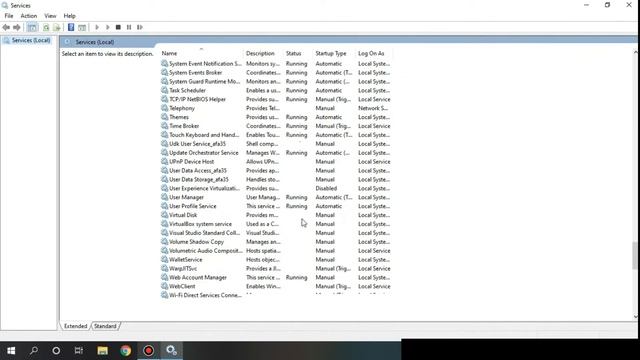This screenshot has width=640, height=360.
Task: Click the Disabled startup type of User Experience Virtualization
Action: click(x=326, y=189)
